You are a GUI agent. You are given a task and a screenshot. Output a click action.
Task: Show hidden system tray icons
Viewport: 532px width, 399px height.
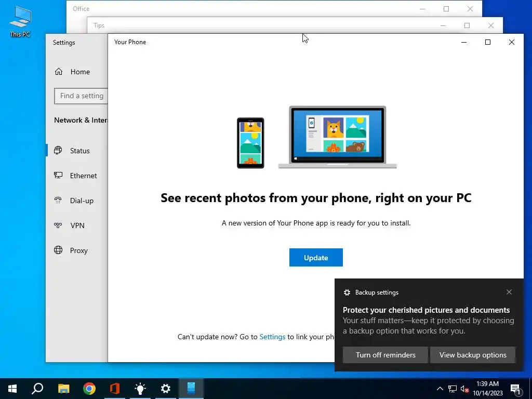click(440, 389)
